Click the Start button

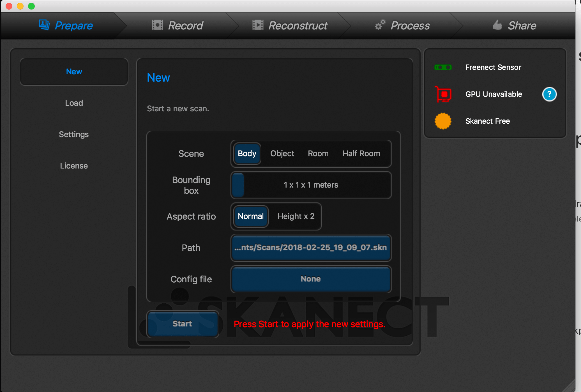[x=183, y=324]
